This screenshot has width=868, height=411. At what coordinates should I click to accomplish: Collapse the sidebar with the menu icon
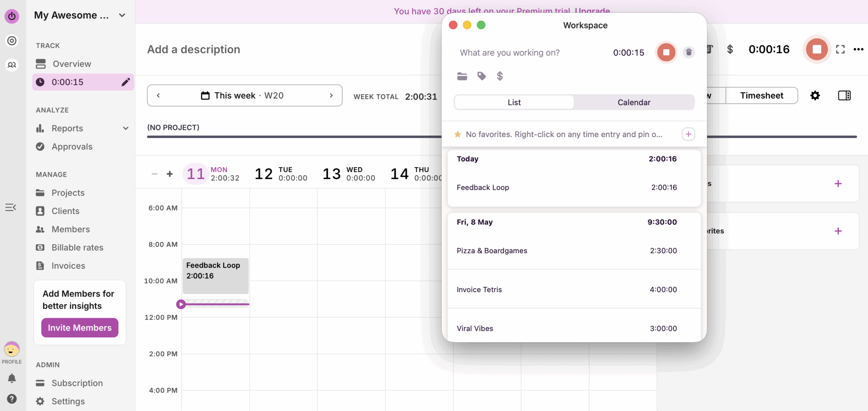click(11, 207)
